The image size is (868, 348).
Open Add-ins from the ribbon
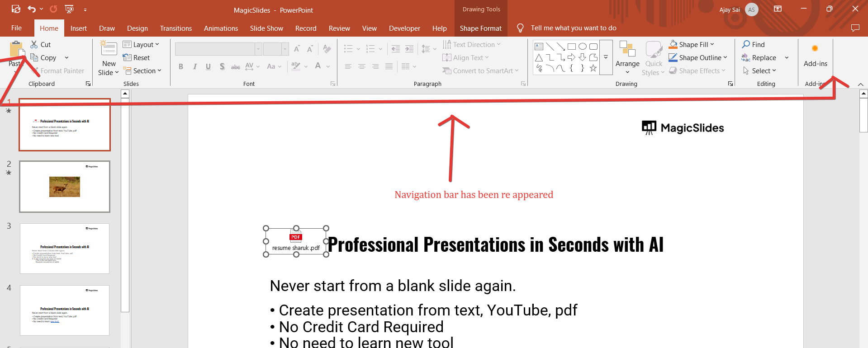point(815,56)
